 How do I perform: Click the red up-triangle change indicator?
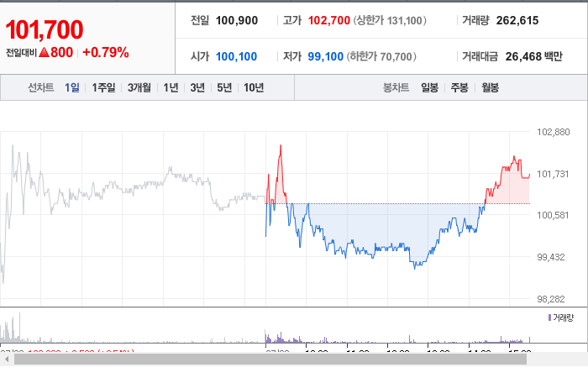click(x=44, y=52)
